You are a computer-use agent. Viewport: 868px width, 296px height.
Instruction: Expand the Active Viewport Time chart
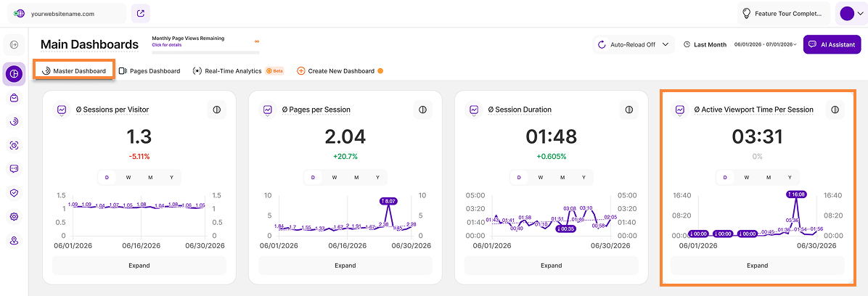coord(757,266)
